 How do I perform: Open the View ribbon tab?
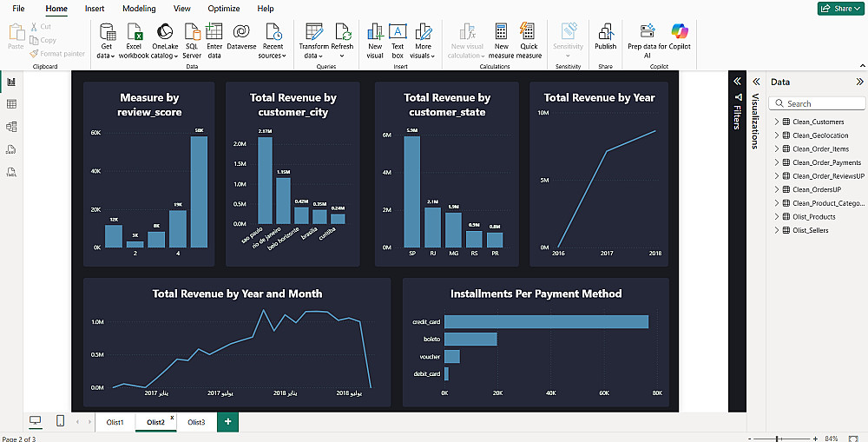181,9
